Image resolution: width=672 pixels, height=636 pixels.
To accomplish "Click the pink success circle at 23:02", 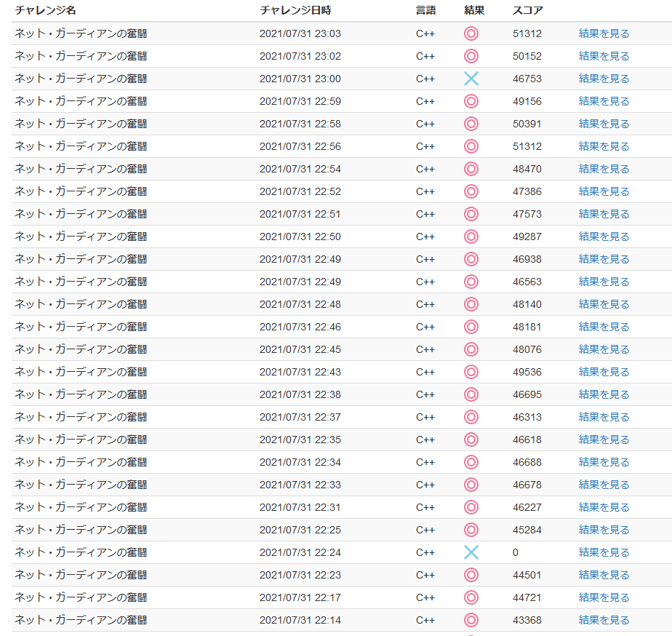I will coord(471,56).
